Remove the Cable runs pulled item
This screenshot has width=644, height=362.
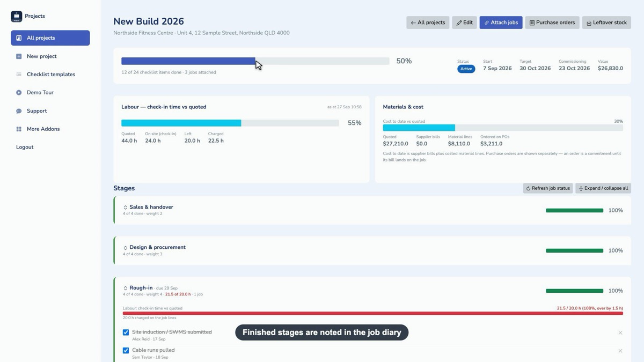(620, 351)
